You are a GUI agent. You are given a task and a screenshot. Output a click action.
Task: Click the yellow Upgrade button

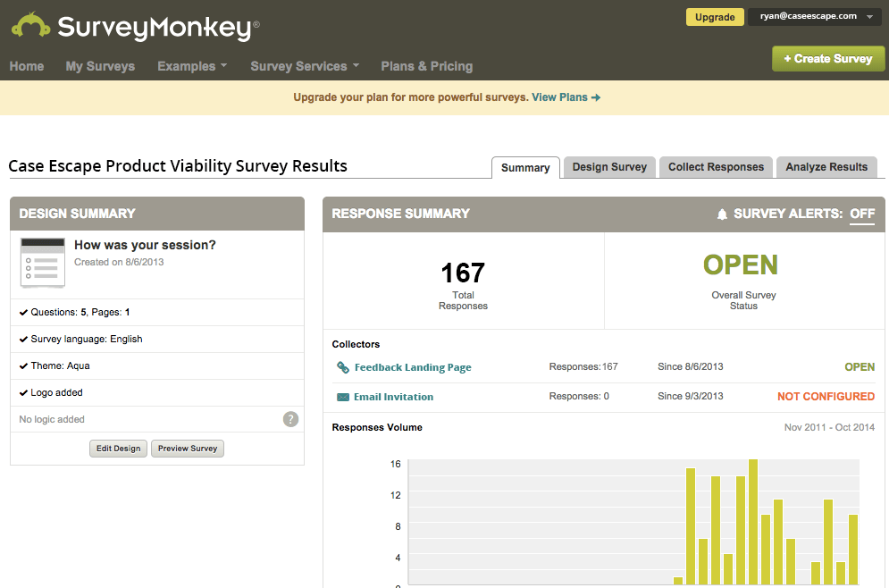tap(715, 17)
